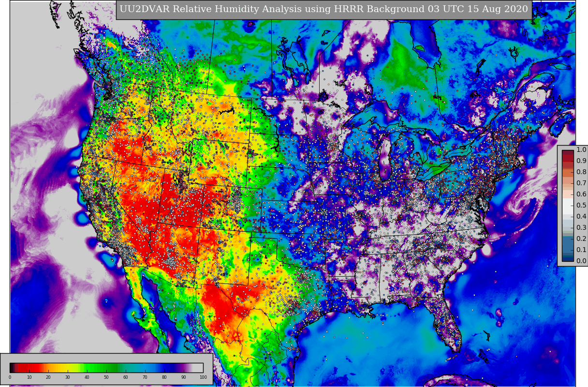
Task: Click the red portion of the humidity colorbar
Action: [x=29, y=368]
